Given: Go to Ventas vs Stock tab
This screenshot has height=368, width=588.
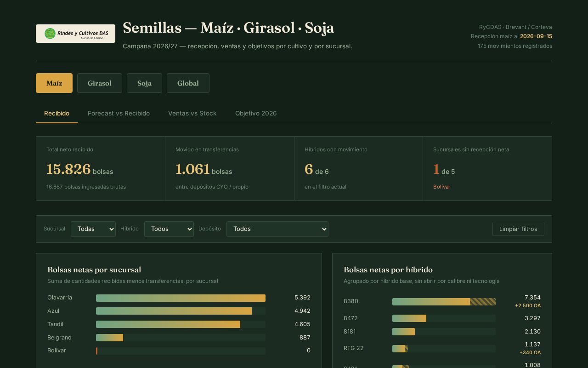Looking at the screenshot, I should coord(192,113).
